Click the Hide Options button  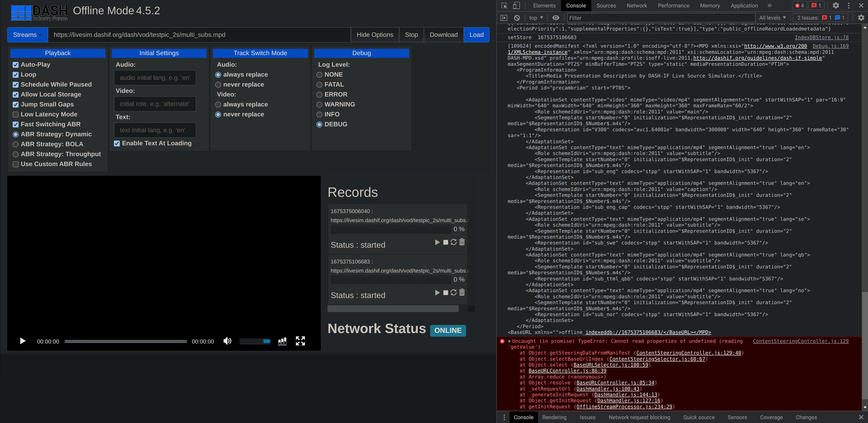coord(375,35)
